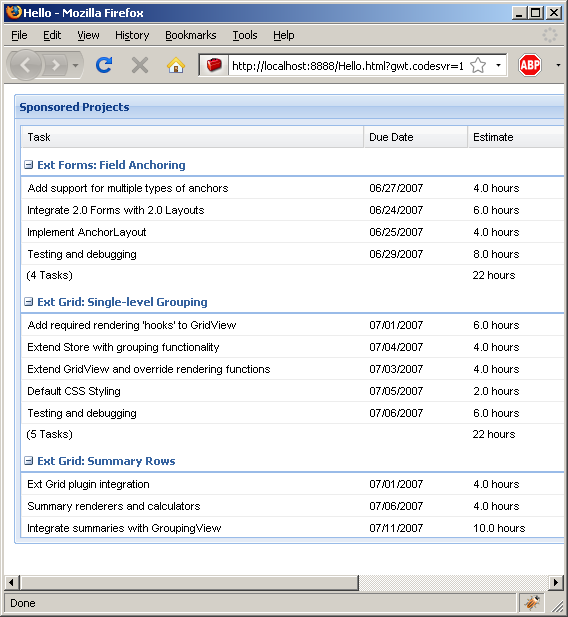The height and width of the screenshot is (617, 568).
Task: Go forward with the Forward arrow button
Action: (x=56, y=65)
